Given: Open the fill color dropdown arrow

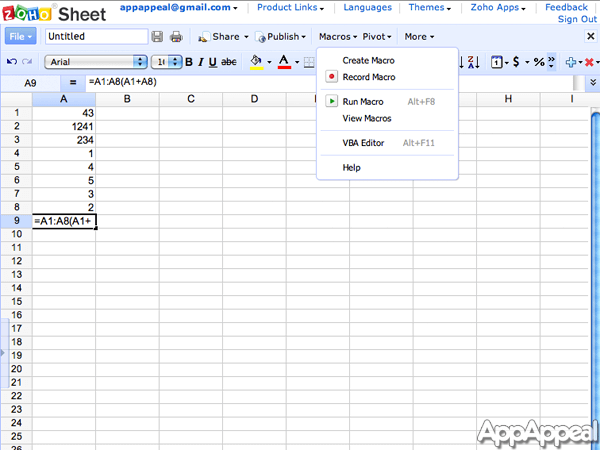Looking at the screenshot, I should pyautogui.click(x=269, y=62).
